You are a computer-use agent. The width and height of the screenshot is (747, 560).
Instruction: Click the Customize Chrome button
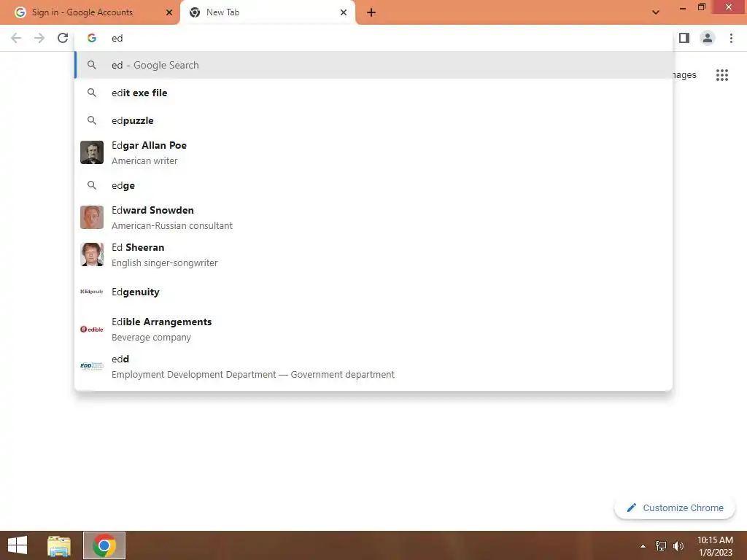point(675,508)
